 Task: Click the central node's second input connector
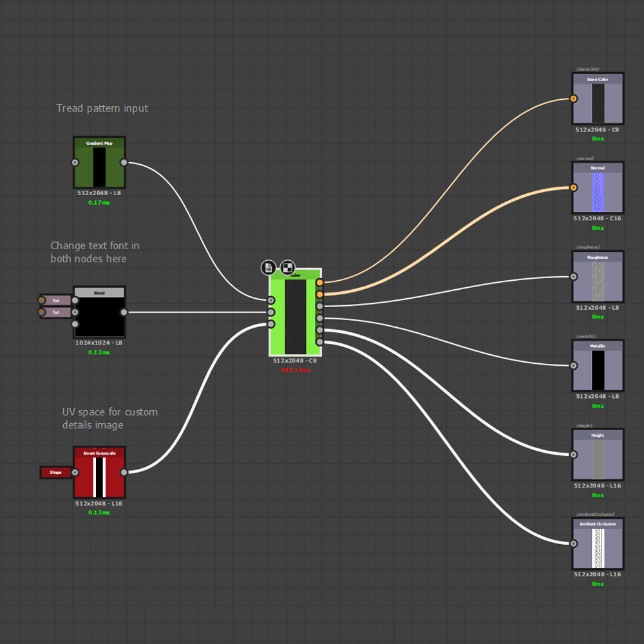pos(271,312)
